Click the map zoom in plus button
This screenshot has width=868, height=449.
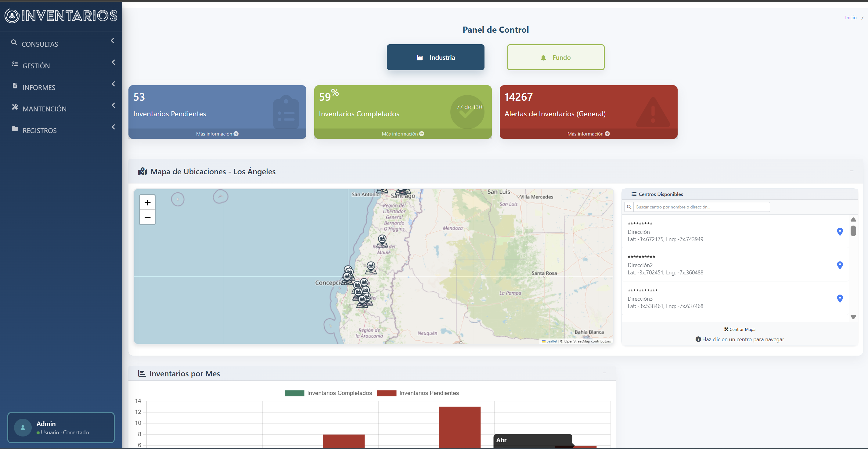tap(147, 203)
